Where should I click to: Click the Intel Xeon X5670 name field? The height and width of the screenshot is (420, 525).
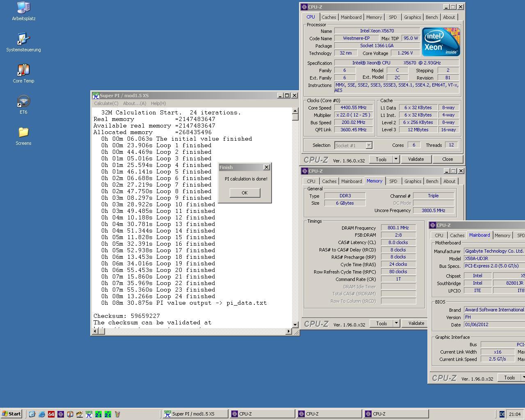pos(377,31)
